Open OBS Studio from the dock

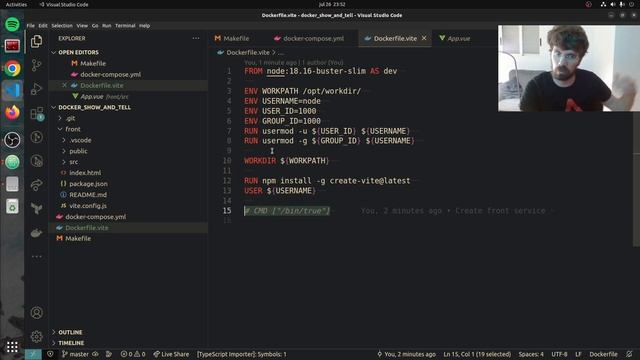click(12, 140)
